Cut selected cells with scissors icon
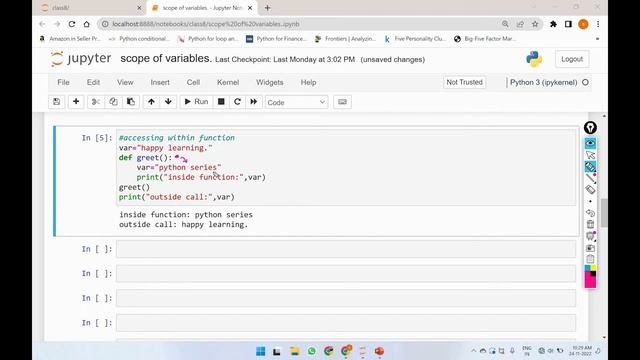This screenshot has width=640, height=360. [96, 102]
